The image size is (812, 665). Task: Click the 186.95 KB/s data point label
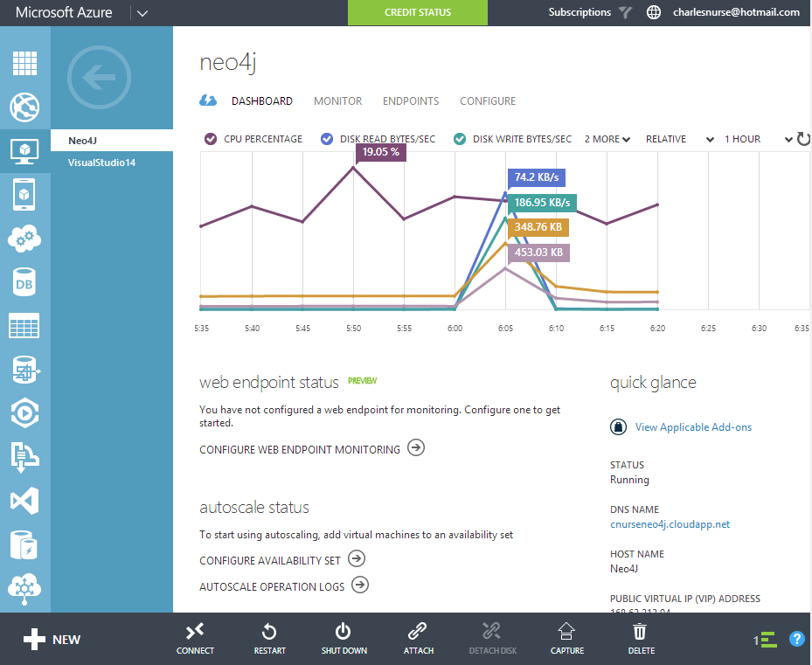[x=542, y=203]
